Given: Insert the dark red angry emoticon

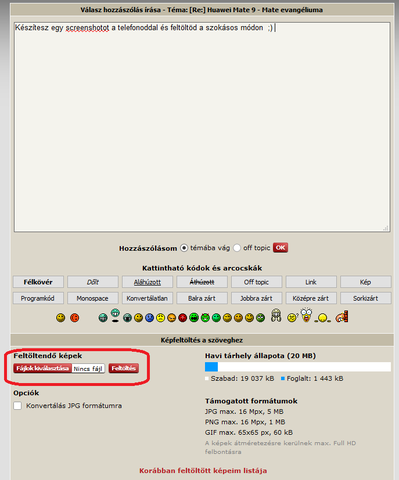Looking at the screenshot, I should point(183,318).
